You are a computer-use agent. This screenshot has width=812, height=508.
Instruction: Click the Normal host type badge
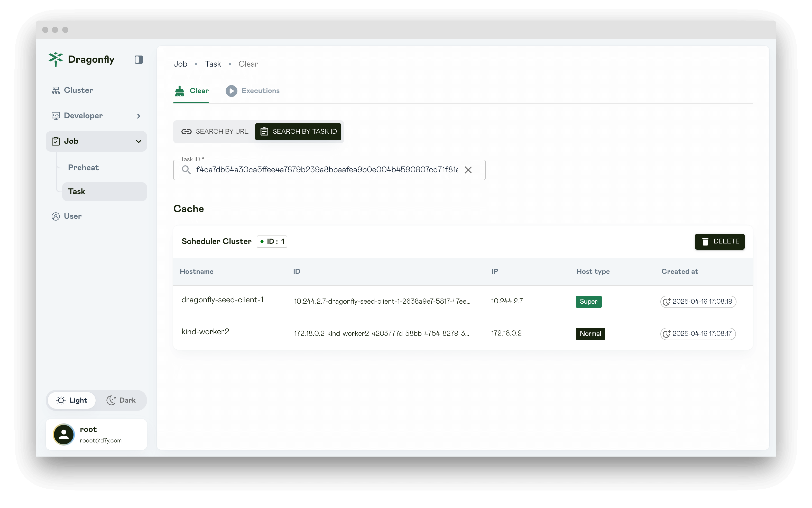click(x=590, y=334)
